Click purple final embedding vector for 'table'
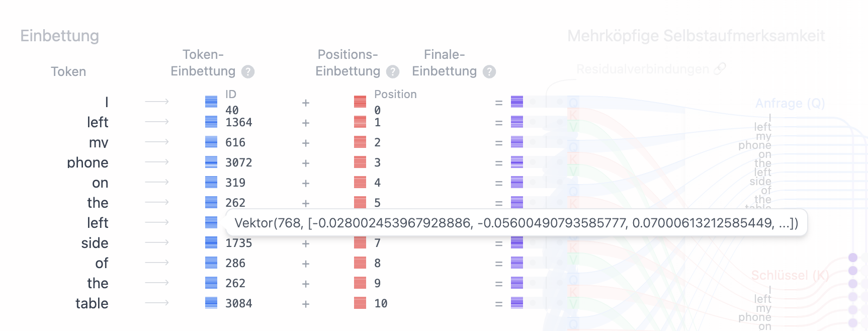 click(x=517, y=303)
